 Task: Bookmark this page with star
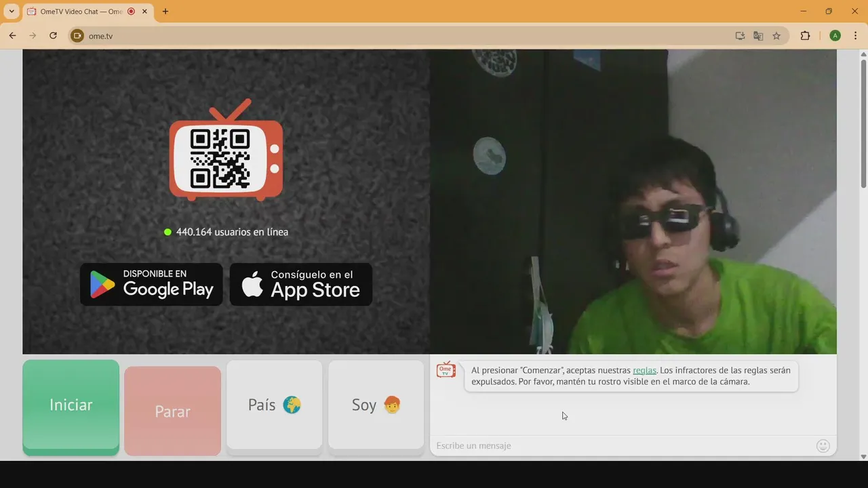tap(776, 36)
